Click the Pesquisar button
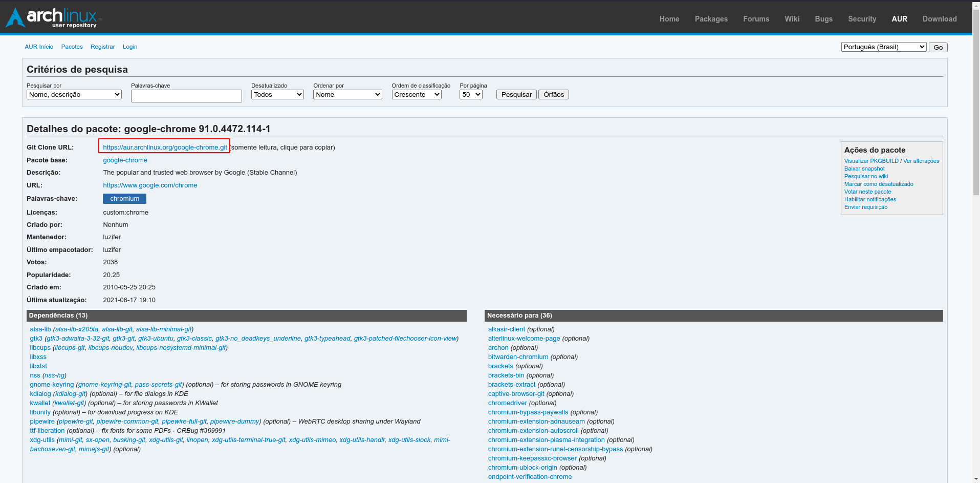This screenshot has width=980, height=483. pyautogui.click(x=516, y=95)
